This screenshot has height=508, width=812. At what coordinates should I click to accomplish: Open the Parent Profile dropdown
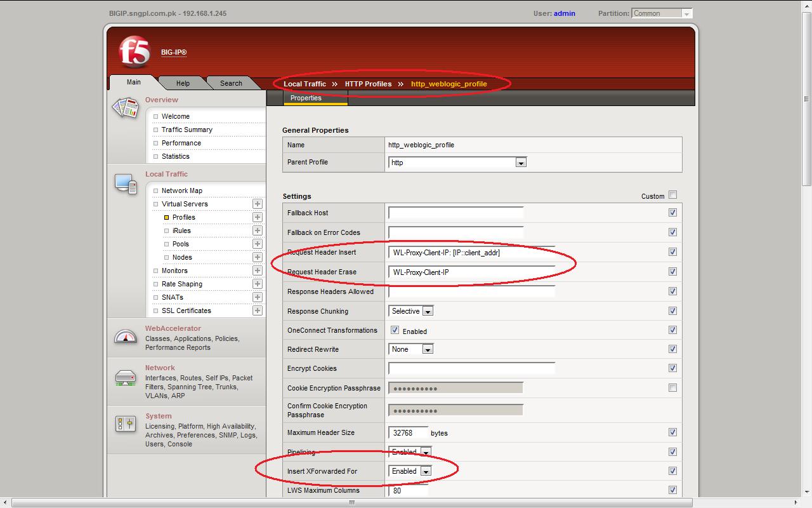point(521,162)
